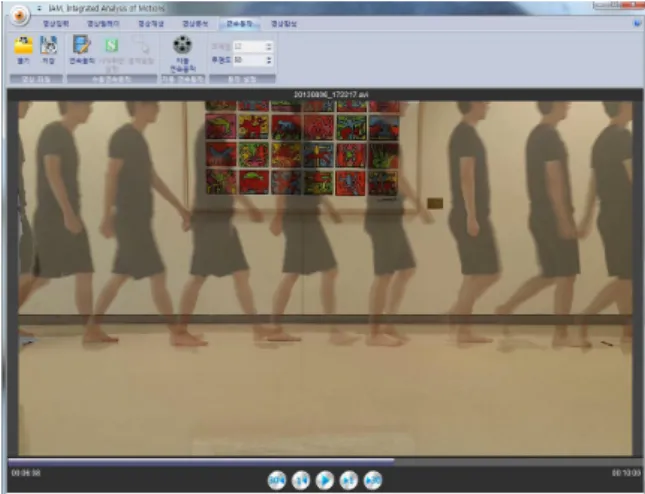Click the Save (저장) disk icon

click(49, 45)
